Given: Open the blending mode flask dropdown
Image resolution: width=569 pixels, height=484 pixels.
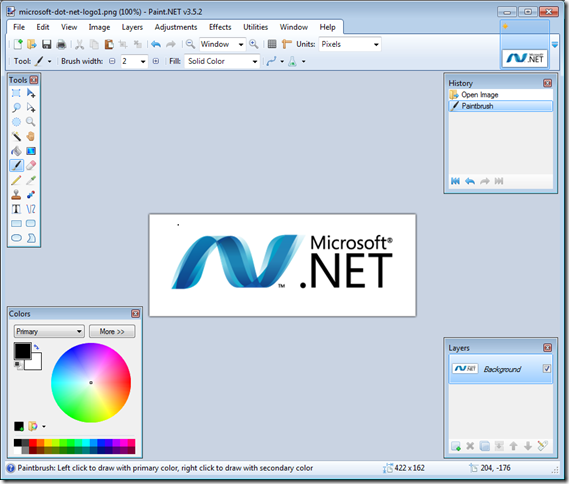Looking at the screenshot, I should click(303, 61).
